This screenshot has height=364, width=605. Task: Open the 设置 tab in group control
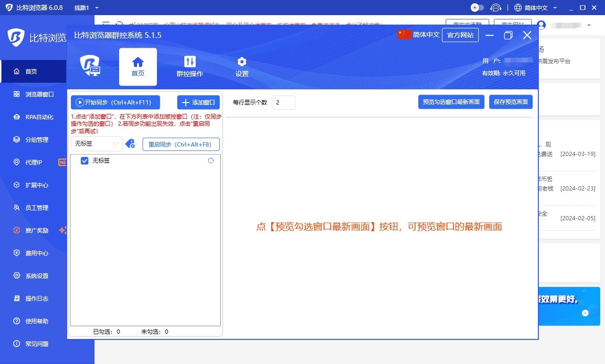(242, 66)
